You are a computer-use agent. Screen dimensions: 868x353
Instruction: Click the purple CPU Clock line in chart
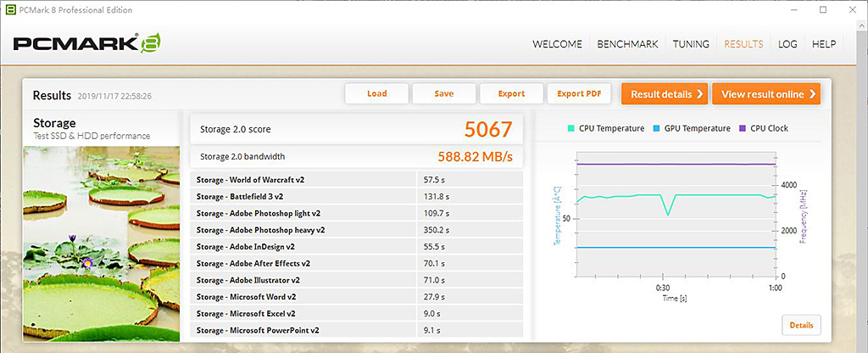pos(674,164)
